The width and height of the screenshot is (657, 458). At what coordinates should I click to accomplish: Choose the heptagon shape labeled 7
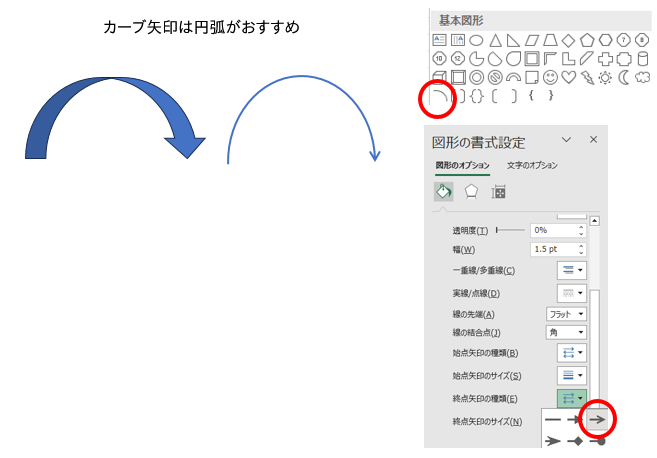(x=624, y=41)
